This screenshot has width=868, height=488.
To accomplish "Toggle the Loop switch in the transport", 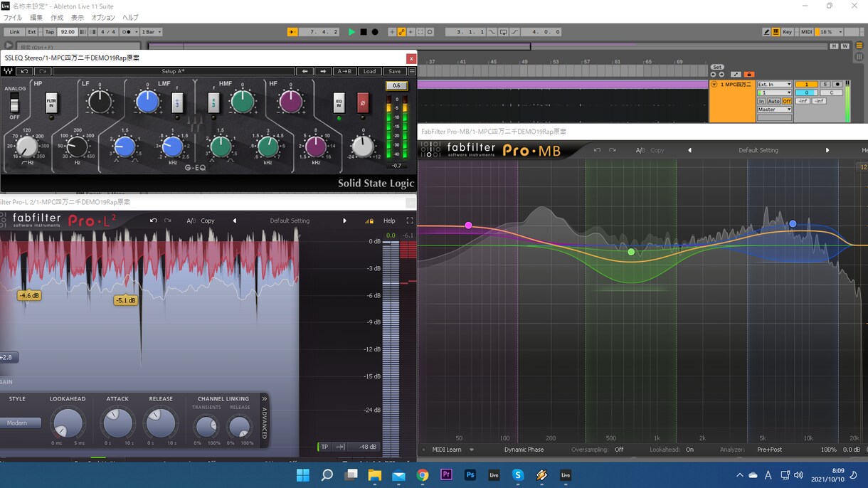I will tap(504, 32).
